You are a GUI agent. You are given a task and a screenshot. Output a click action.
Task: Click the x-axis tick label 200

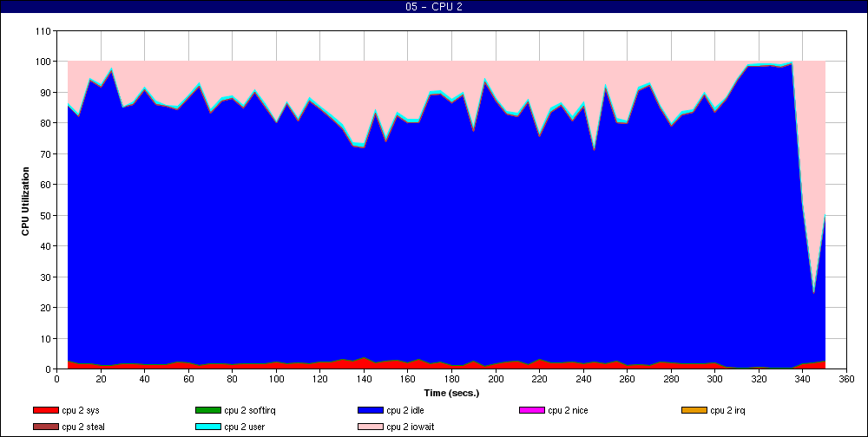tap(496, 379)
